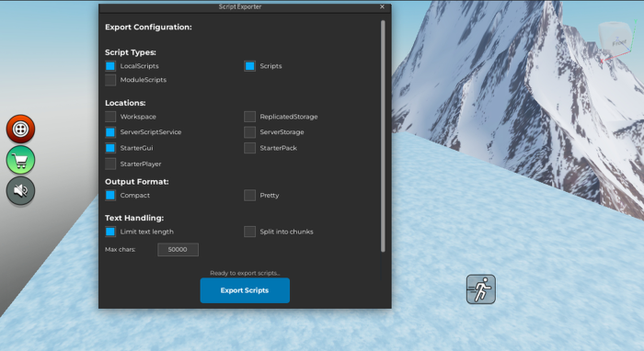
Task: Enable the StarterPlayer checkbox
Action: click(110, 164)
